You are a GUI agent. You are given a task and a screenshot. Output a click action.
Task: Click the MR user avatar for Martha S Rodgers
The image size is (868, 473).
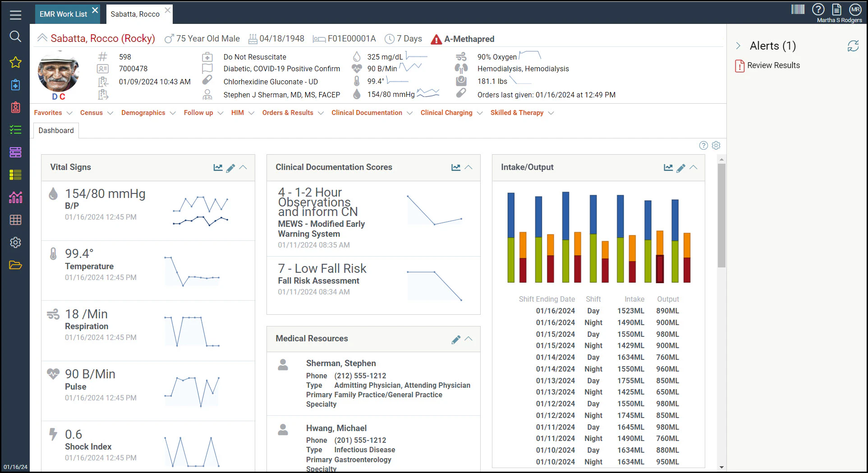[855, 9]
